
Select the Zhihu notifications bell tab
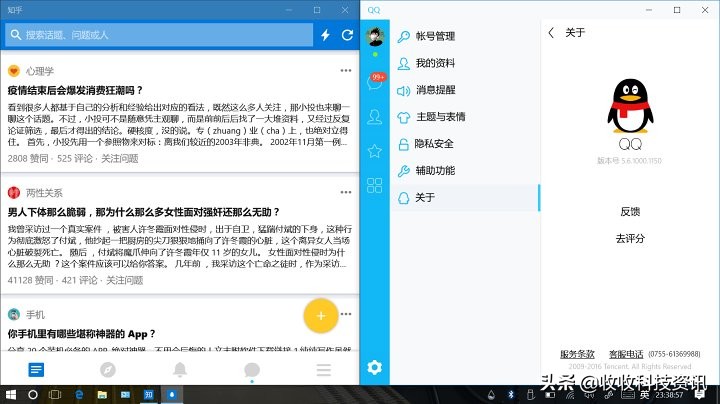(x=180, y=370)
